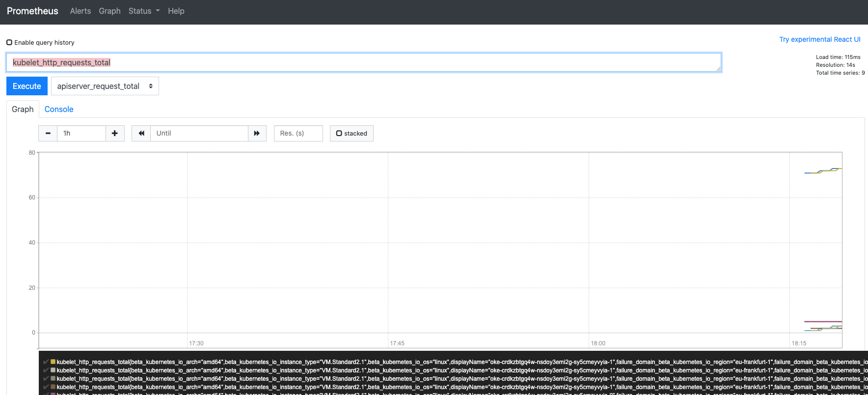Image resolution: width=868 pixels, height=395 pixels.
Task: Open Graph in the top navbar
Action: tap(109, 11)
